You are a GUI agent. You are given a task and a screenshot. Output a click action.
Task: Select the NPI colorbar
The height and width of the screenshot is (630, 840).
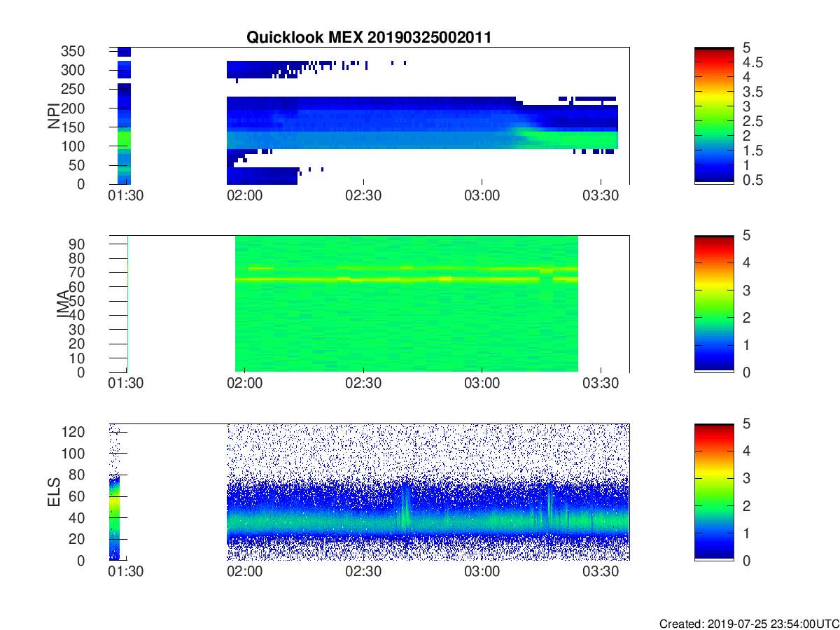tap(714, 115)
